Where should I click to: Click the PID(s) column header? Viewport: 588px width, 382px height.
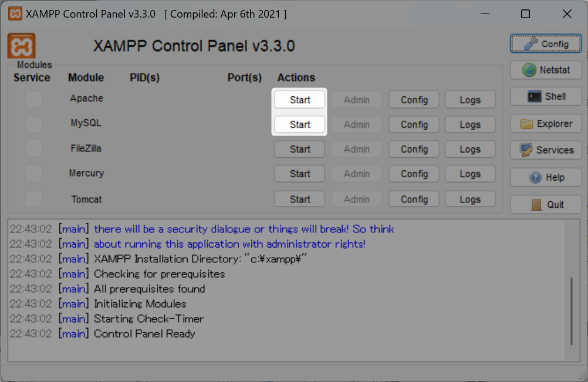click(x=145, y=77)
